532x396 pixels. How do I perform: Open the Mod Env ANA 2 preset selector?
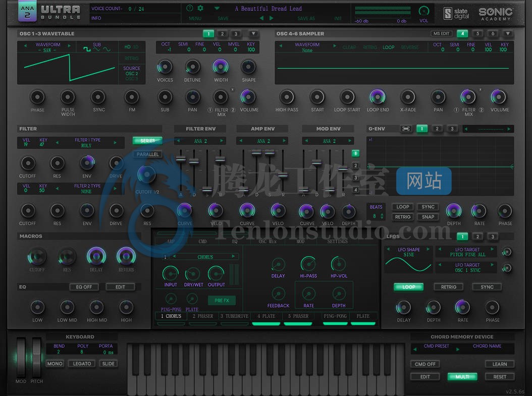[x=329, y=141]
